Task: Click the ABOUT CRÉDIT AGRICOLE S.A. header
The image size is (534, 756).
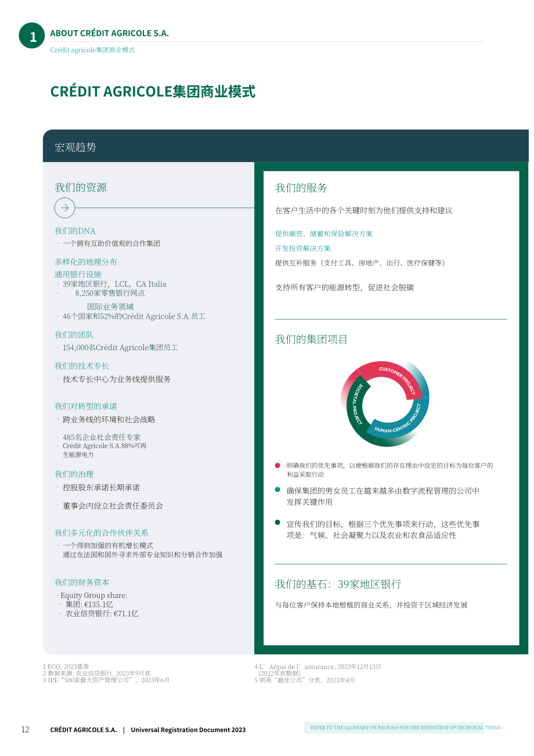Action: click(109, 33)
